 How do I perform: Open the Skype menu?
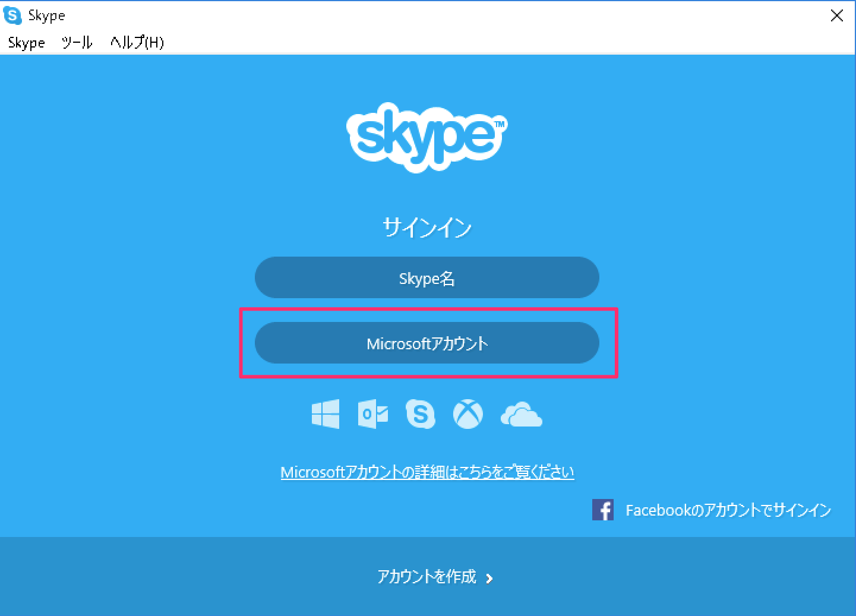point(27,43)
